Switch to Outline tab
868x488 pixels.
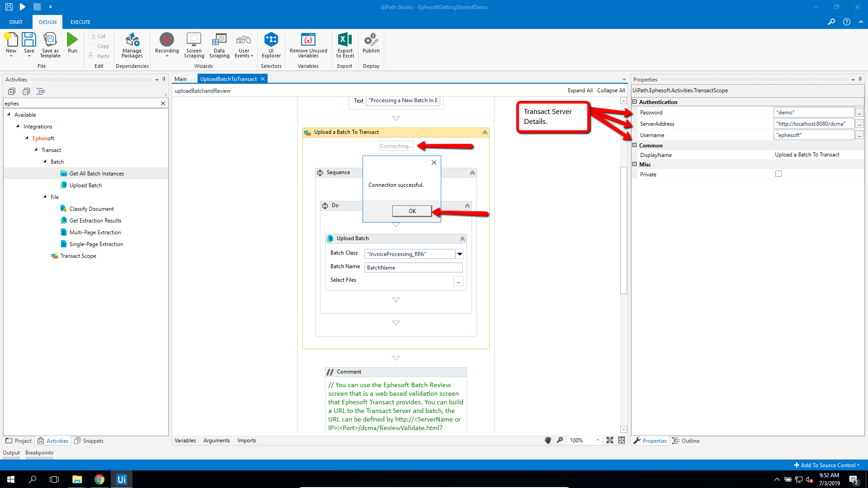tap(686, 441)
